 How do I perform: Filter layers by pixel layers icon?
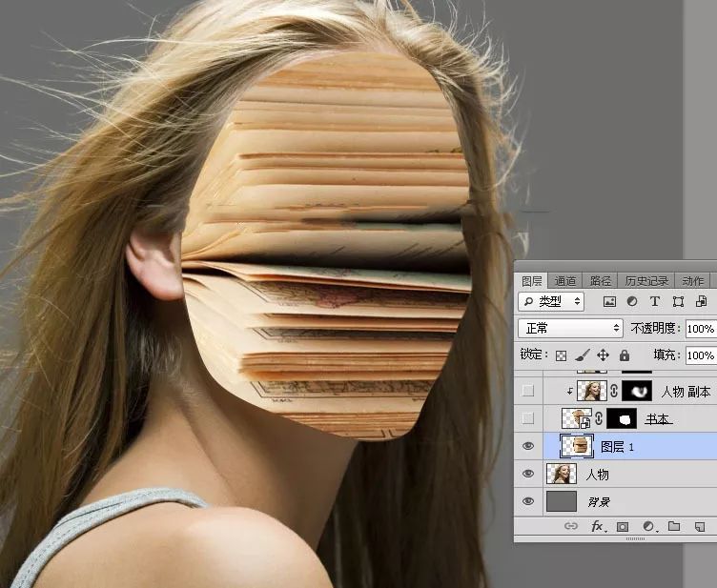point(609,301)
